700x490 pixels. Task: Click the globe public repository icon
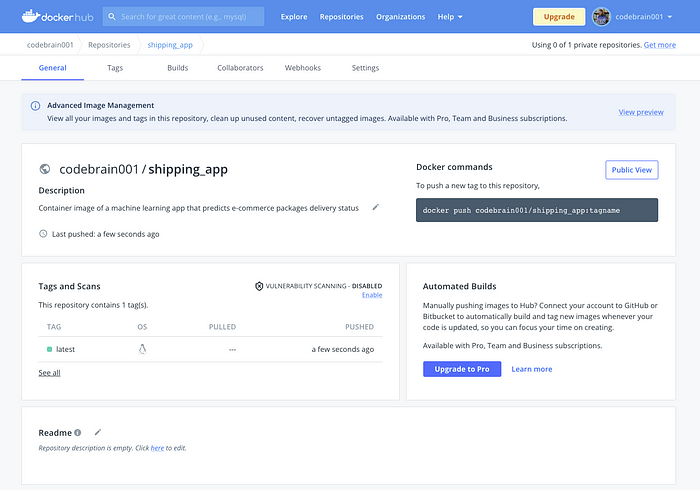click(x=45, y=169)
